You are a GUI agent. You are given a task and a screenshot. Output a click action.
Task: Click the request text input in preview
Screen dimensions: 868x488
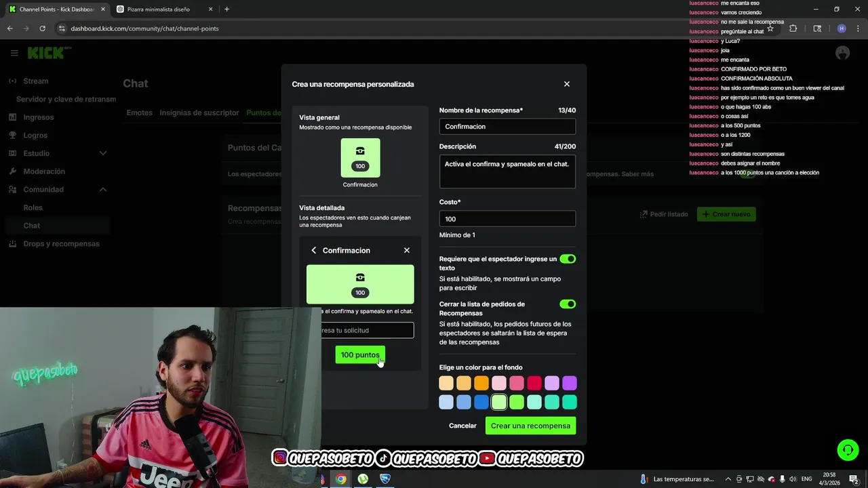(x=360, y=330)
